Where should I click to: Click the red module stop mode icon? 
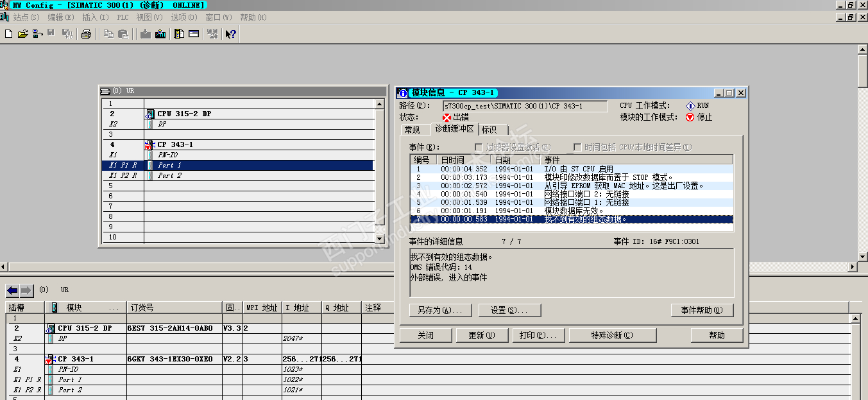[690, 117]
